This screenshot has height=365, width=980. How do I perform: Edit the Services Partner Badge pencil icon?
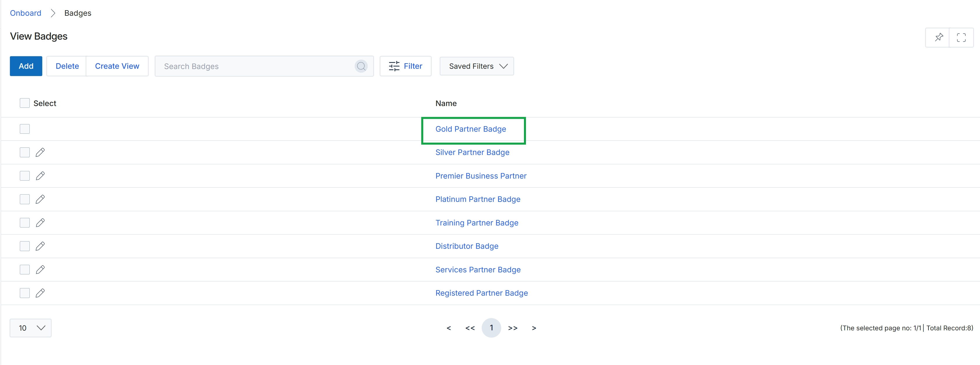(40, 269)
